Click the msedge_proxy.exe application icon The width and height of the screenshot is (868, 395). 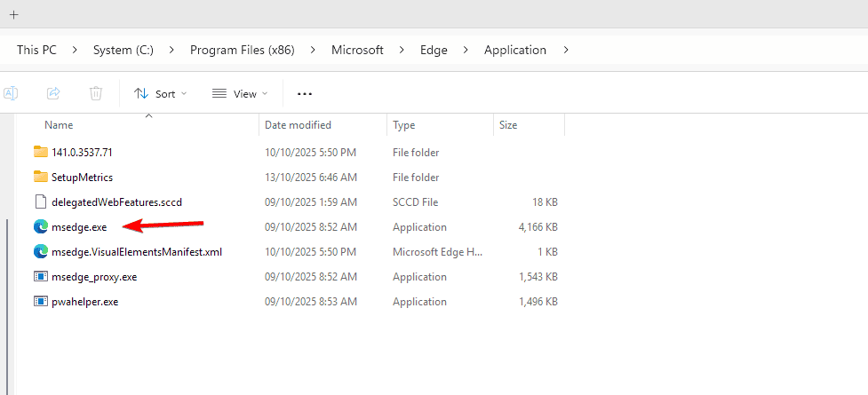(39, 277)
